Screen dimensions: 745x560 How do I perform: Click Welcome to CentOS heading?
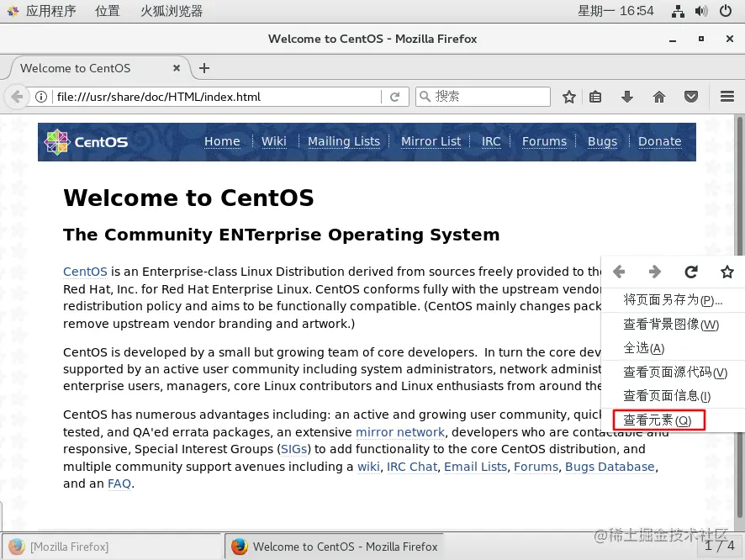(188, 198)
